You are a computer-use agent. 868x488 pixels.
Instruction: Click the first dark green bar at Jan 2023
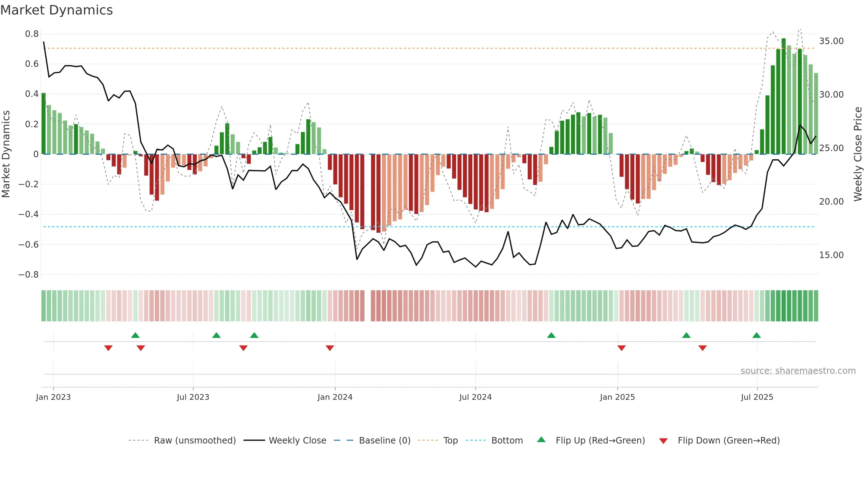click(x=44, y=124)
